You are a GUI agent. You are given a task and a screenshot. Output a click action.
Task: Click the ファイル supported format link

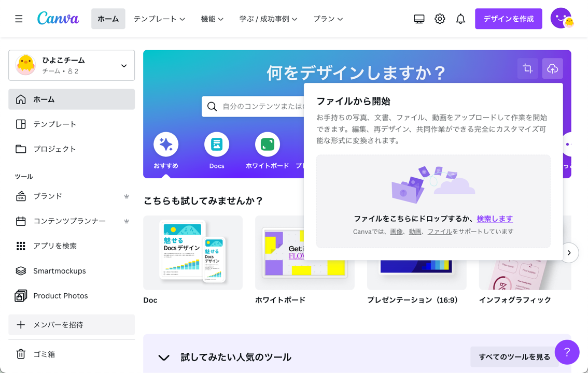[x=440, y=232]
